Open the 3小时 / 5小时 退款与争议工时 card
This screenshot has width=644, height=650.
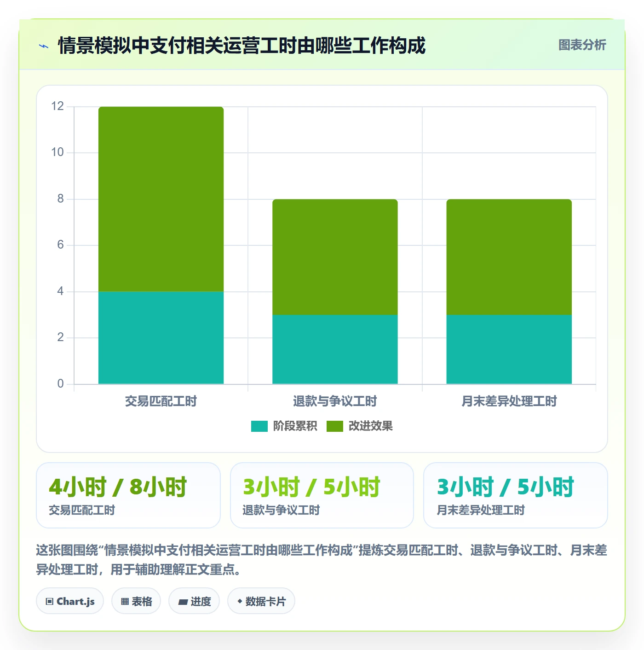tap(322, 495)
